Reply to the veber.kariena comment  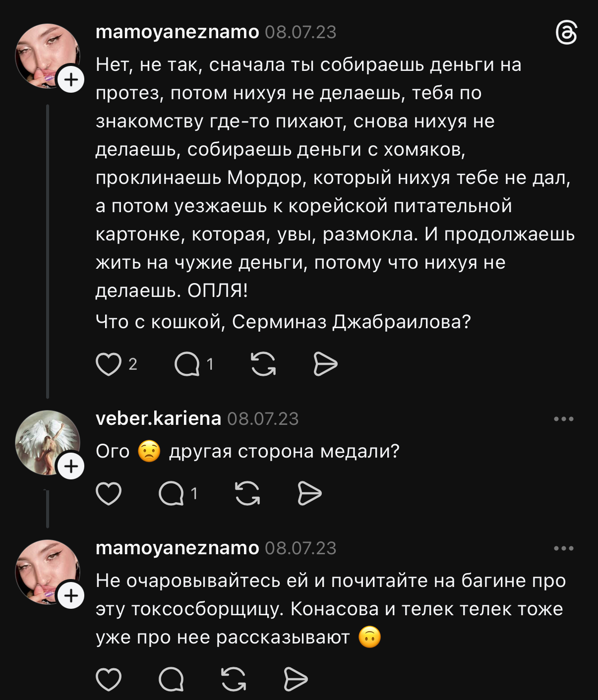tap(172, 493)
